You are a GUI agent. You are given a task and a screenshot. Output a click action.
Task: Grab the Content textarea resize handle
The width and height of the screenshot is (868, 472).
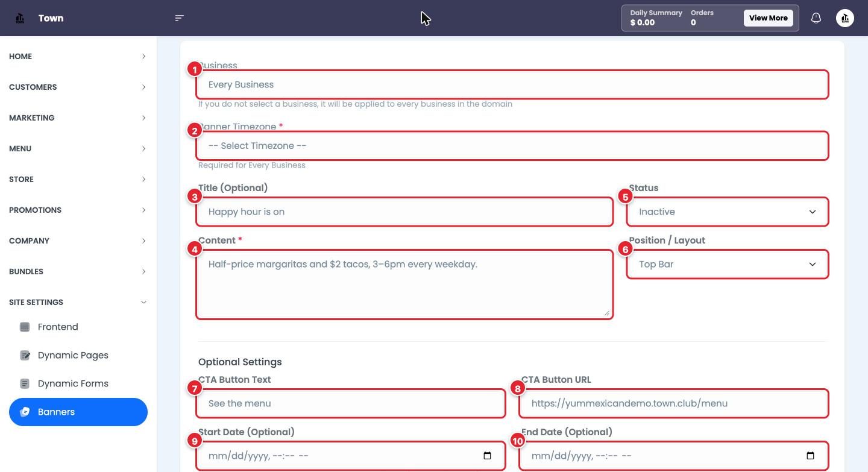click(x=606, y=312)
